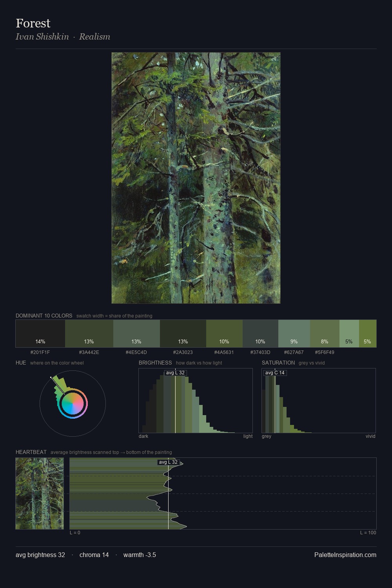
Task: Click the '#5F6F49' hex code text
Action: tap(325, 352)
